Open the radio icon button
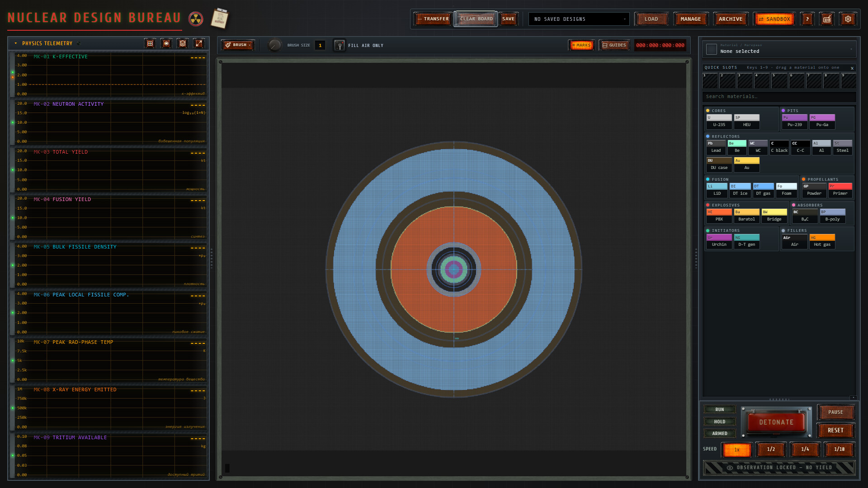Image resolution: width=868 pixels, height=488 pixels. pos(827,19)
